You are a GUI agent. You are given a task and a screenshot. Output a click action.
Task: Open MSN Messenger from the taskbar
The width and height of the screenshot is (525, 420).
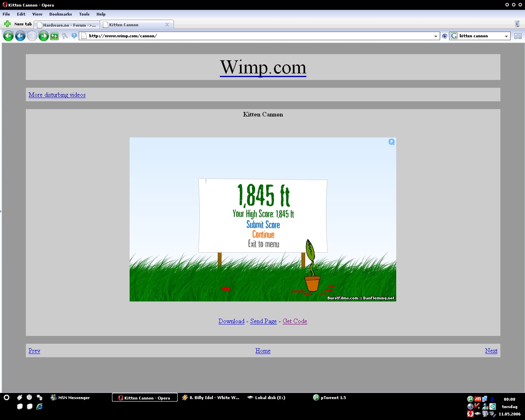70,397
